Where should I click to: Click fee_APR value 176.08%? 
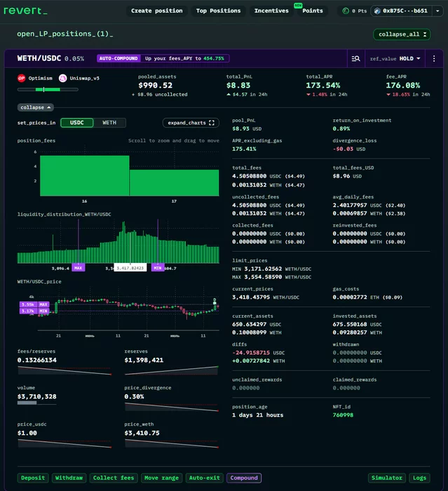coord(403,86)
